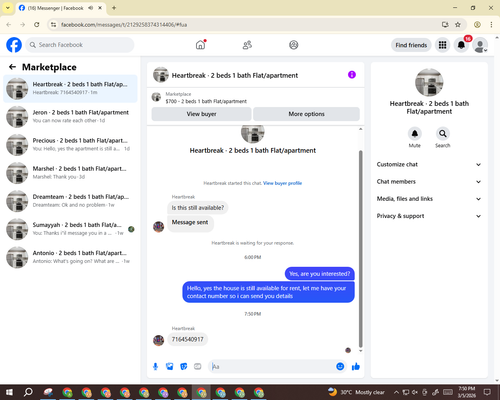The image size is (500, 400).
Task: Expand the Privacy & support section
Action: tap(429, 216)
